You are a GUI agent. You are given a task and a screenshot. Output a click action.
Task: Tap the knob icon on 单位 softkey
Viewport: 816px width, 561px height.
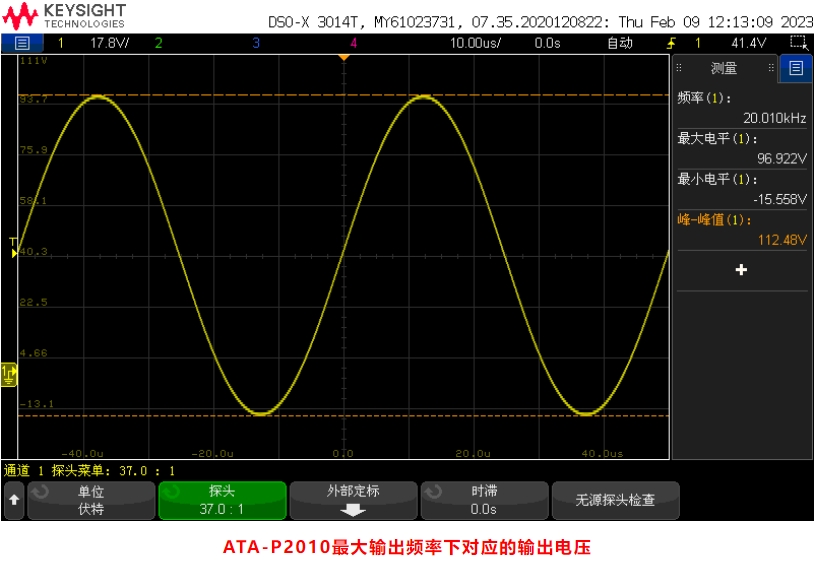pyautogui.click(x=41, y=491)
